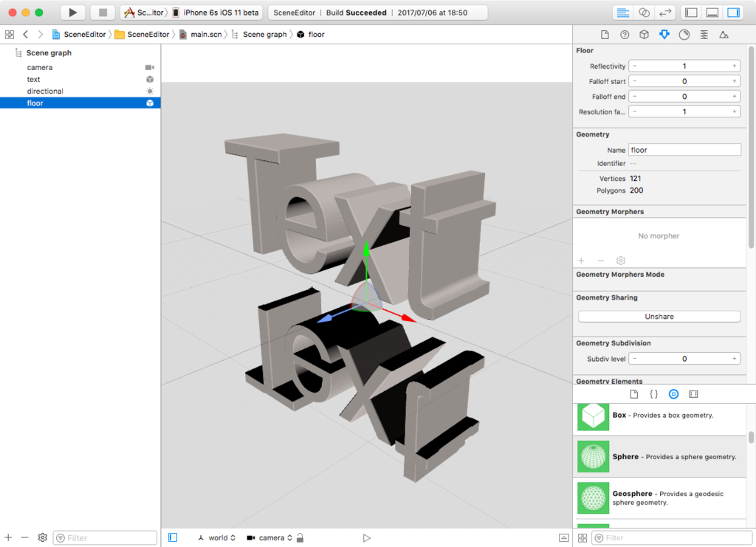The image size is (756, 547).
Task: Add a geometry morpher with plus
Action: tap(582, 261)
